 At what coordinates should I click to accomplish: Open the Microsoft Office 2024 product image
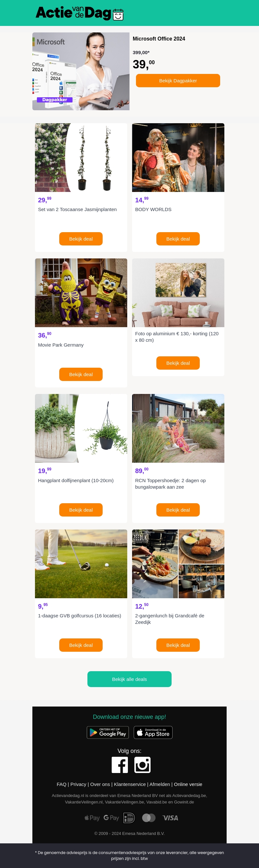(x=81, y=71)
